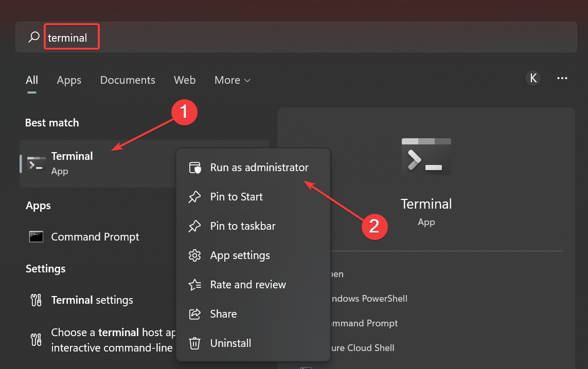Choose Run as administrator
Screen dimensions: 588x369
point(253,168)
